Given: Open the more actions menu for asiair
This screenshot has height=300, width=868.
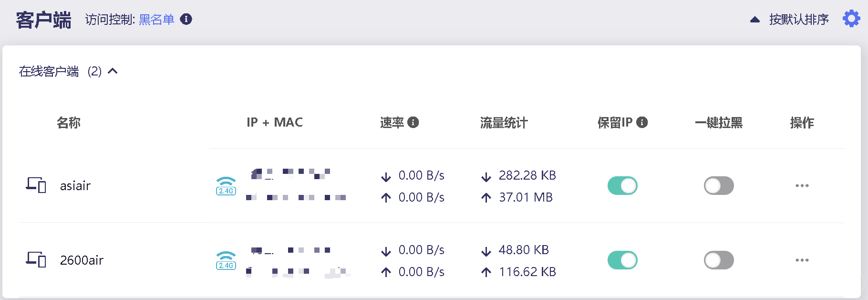Looking at the screenshot, I should (x=802, y=186).
